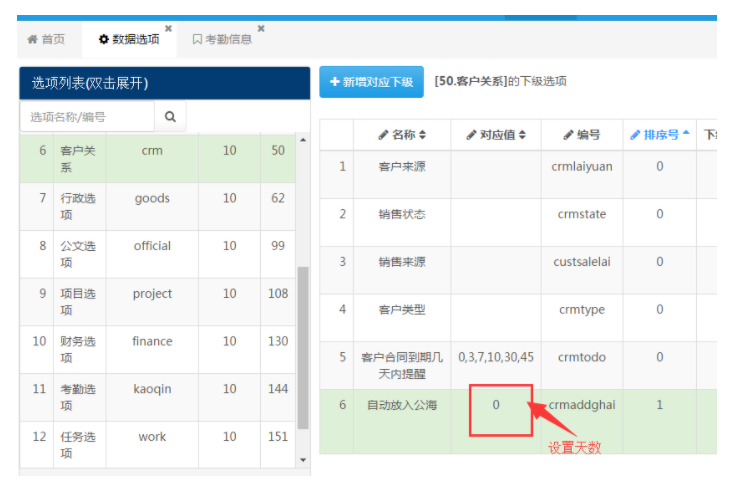Open the 首页 home tab
The height and width of the screenshot is (488, 744).
46,39
